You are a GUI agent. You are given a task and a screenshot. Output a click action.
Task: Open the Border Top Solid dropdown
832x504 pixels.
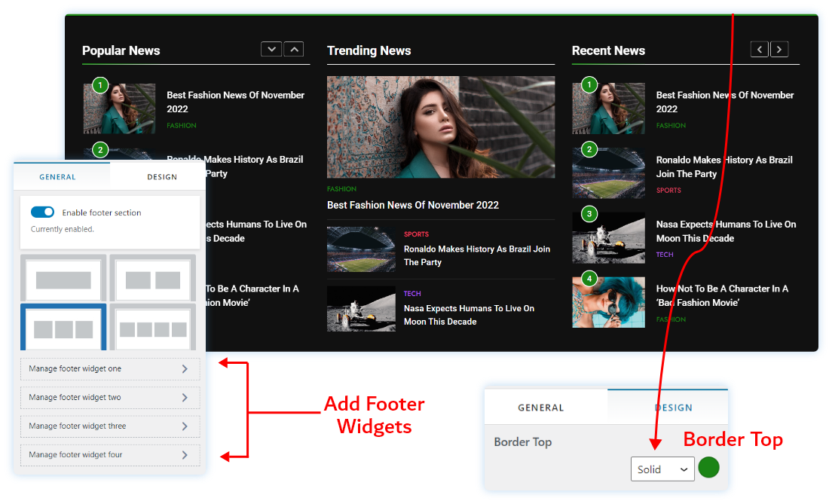click(662, 469)
